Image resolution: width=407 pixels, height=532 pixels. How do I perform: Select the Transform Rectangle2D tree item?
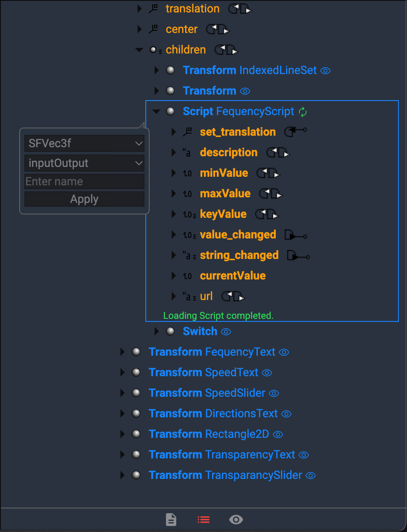click(209, 434)
